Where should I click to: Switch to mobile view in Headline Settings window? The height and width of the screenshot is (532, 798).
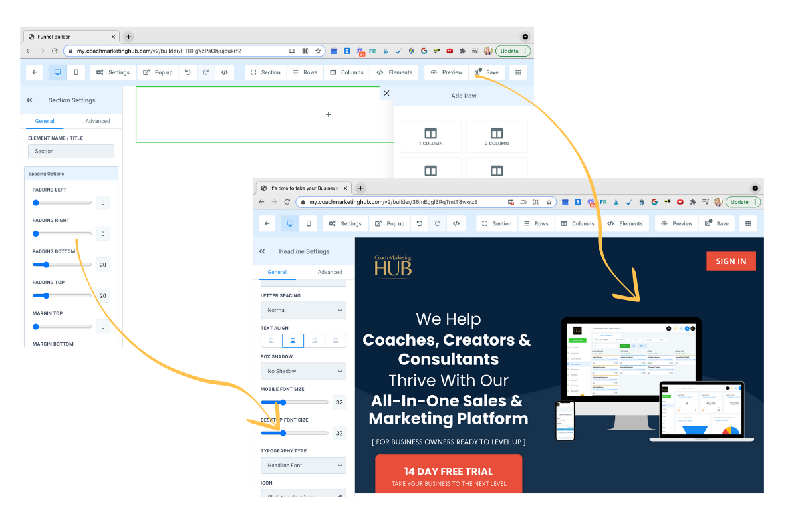click(x=308, y=223)
